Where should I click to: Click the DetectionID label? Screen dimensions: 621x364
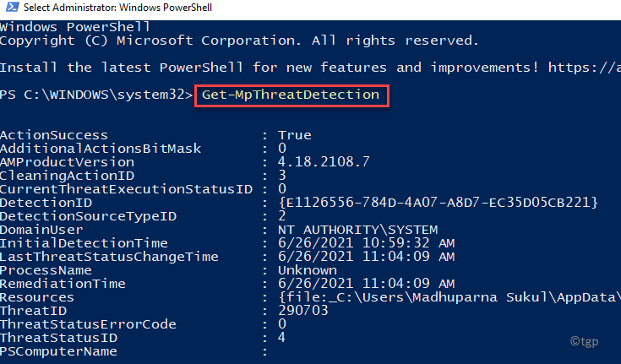[x=46, y=203]
